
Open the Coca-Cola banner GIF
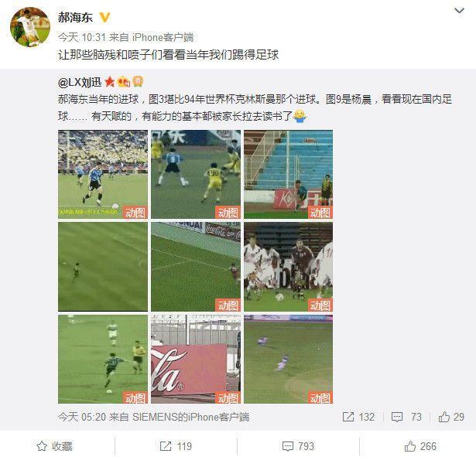click(196, 359)
